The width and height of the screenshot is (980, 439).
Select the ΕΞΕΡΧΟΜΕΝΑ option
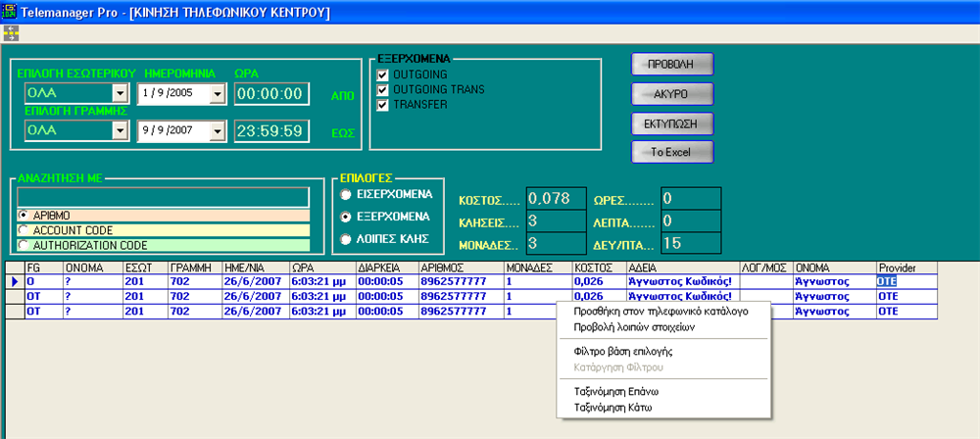point(345,217)
